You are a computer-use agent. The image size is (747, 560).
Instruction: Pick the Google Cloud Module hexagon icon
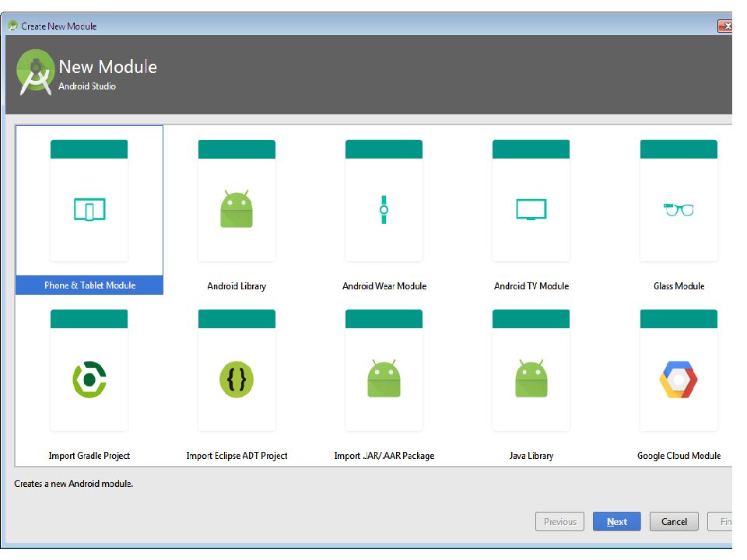(x=679, y=380)
